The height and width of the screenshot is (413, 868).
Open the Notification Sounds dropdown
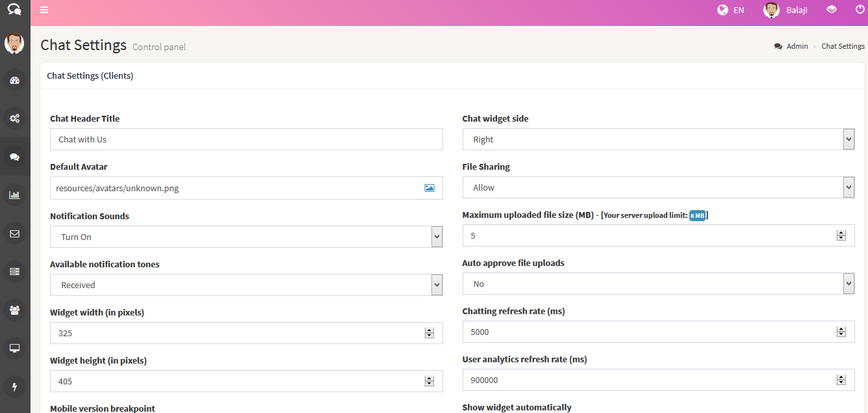[436, 236]
